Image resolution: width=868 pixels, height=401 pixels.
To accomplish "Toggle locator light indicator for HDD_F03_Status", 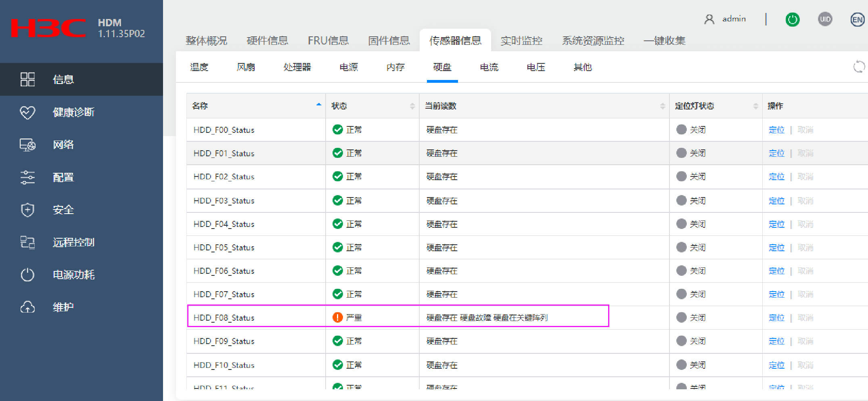I will 681,201.
